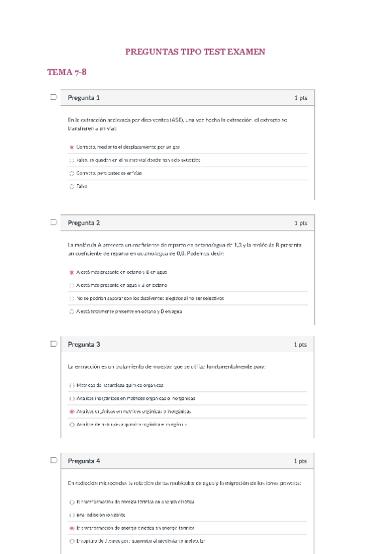Pick 'la transformación de energía cinética en energía térmica'
Viewport: 392px width, 554px height.
point(72,527)
